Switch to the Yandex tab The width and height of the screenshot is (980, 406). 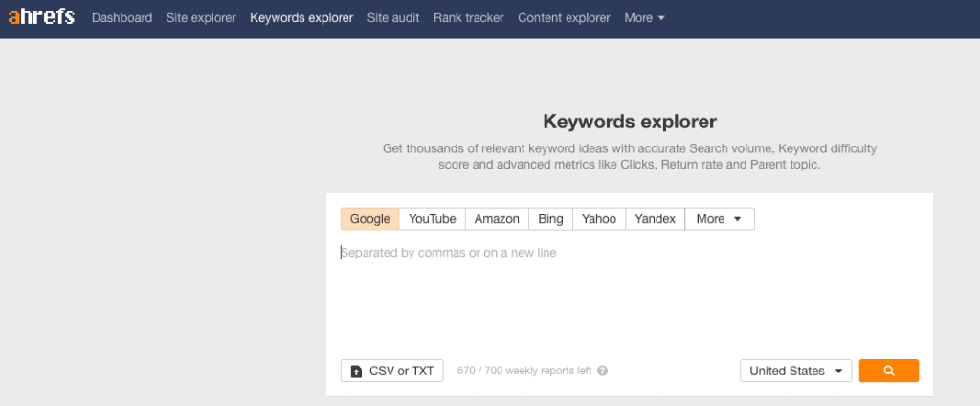point(655,219)
